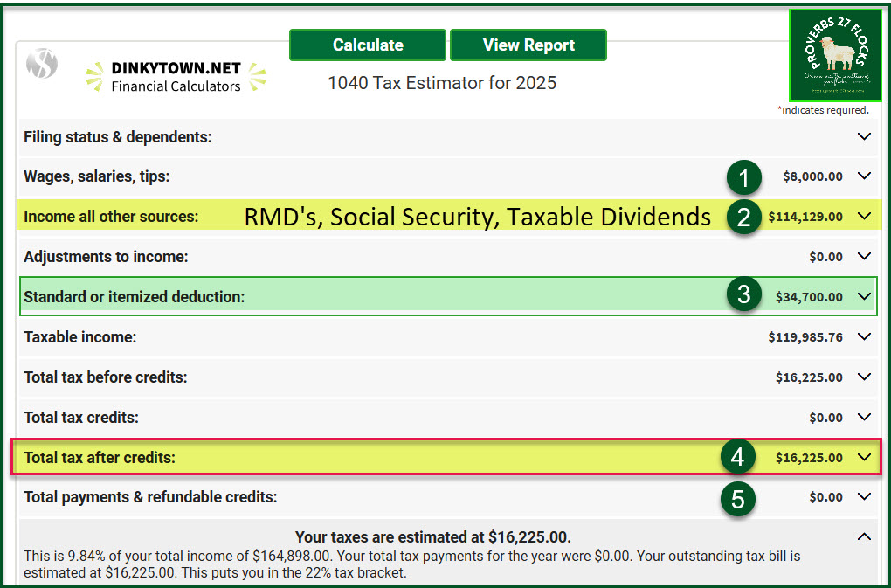The width and height of the screenshot is (891, 588).
Task: Expand Adjustments to income chevron
Action: point(864,256)
